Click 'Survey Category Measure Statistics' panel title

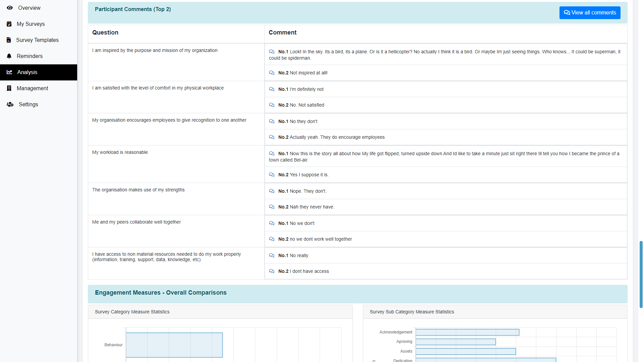pos(132,312)
